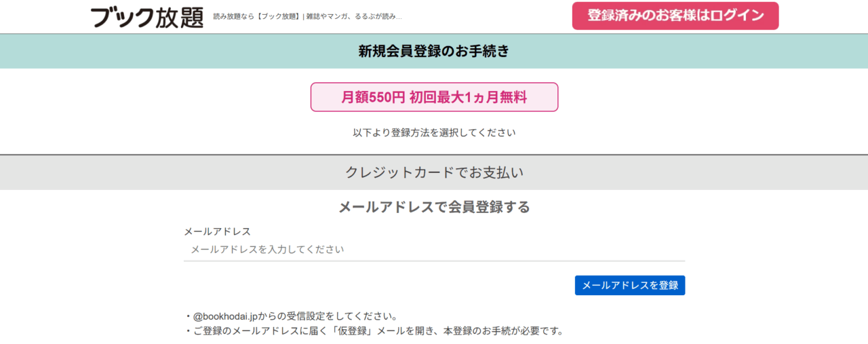Click the 初回最大1ヵ月無料 free trial text

click(x=468, y=97)
